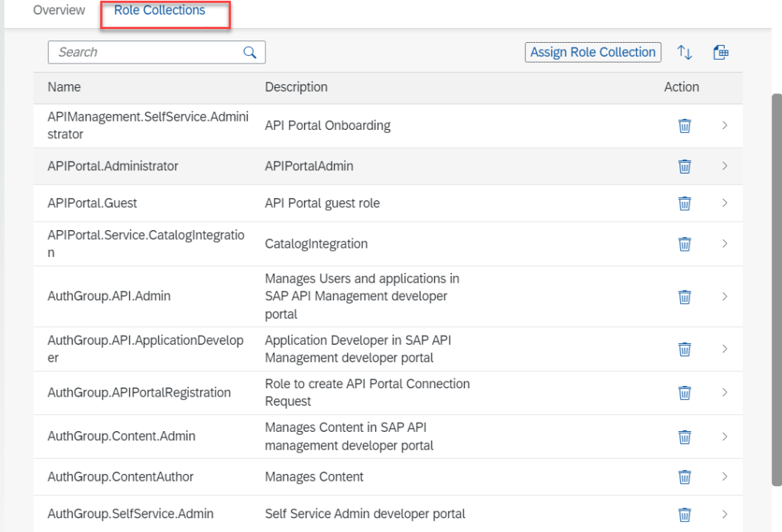Delete AuthGroup.APIPortalRegistration role collection
Screen dimensions: 782x532
tap(684, 393)
